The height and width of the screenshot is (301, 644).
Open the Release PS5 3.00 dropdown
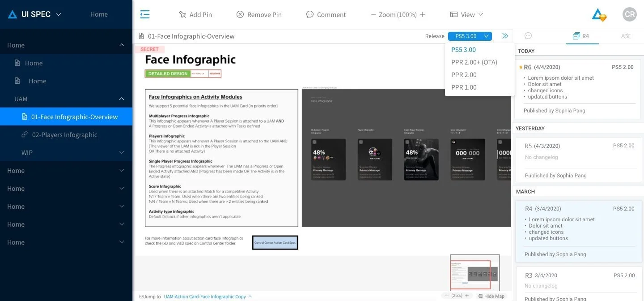coord(470,36)
